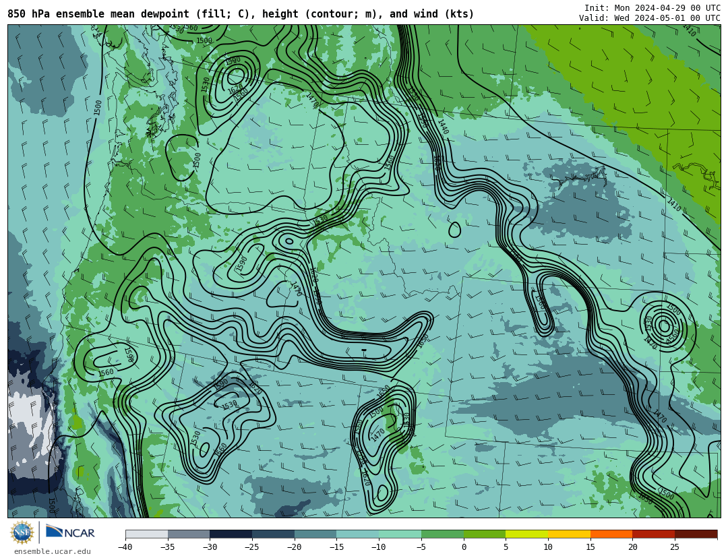Click the 15 colorbar tick label
This screenshot has height=560, width=728.
coord(590,547)
